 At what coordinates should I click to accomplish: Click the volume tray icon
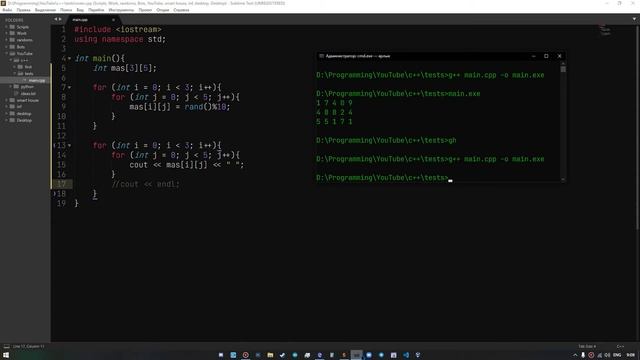[x=607, y=355]
